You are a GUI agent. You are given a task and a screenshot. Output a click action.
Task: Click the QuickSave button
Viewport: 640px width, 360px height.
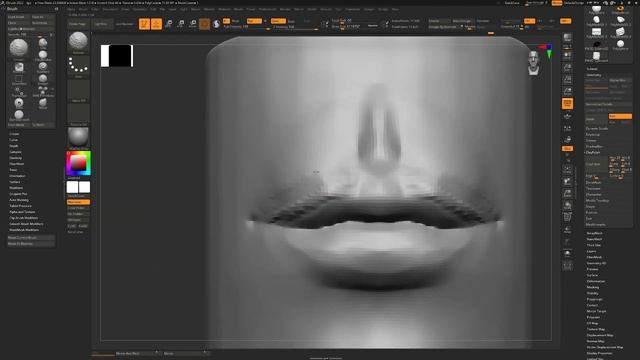(x=512, y=3)
